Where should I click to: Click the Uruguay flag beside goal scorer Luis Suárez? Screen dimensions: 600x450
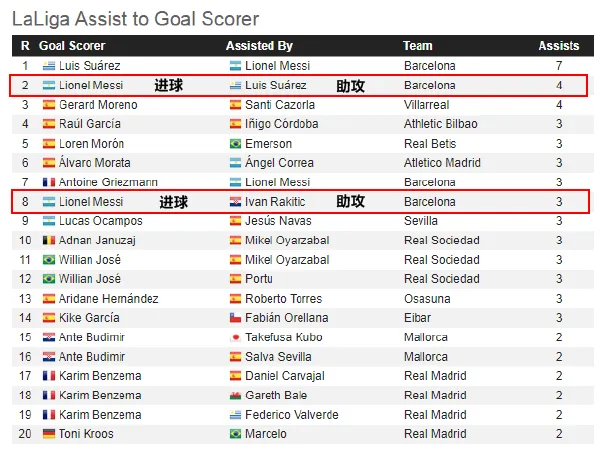pyautogui.click(x=48, y=66)
